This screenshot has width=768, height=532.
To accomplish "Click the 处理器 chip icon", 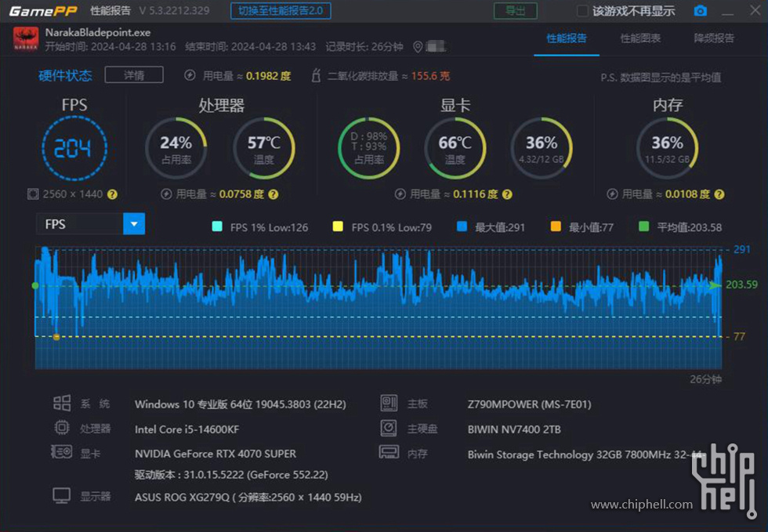I will point(62,428).
